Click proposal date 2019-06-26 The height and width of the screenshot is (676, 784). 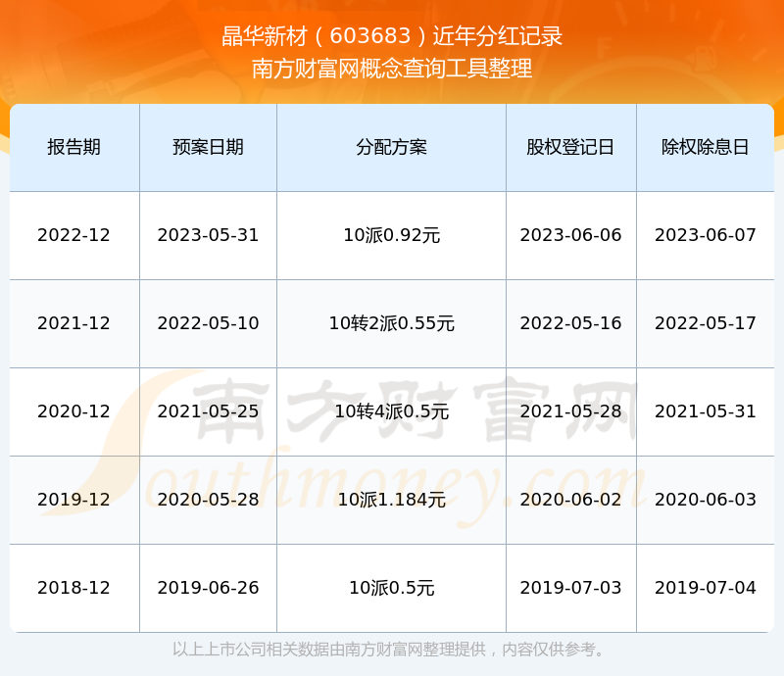(x=208, y=587)
